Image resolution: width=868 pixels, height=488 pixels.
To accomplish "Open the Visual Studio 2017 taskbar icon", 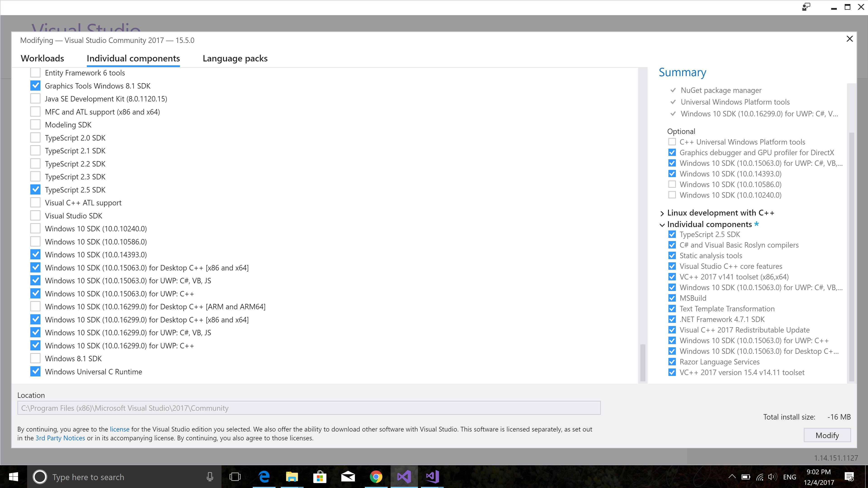I will point(432,477).
